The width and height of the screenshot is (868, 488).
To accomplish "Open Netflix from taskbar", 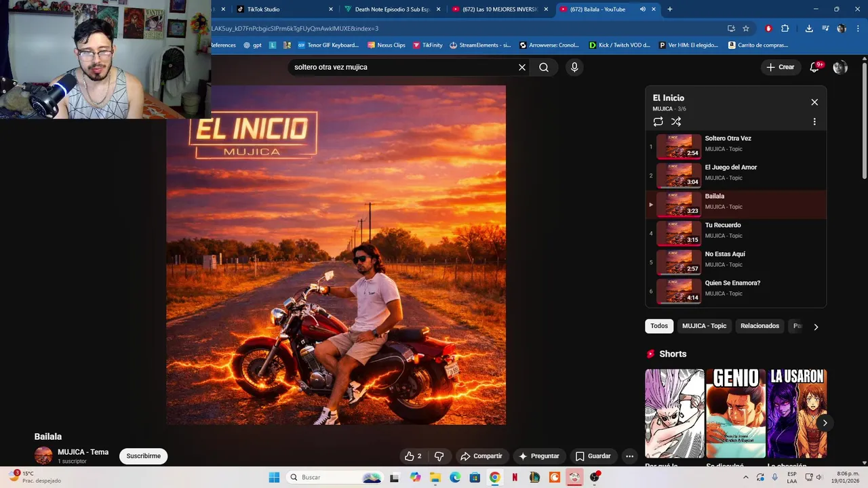I will tap(515, 477).
